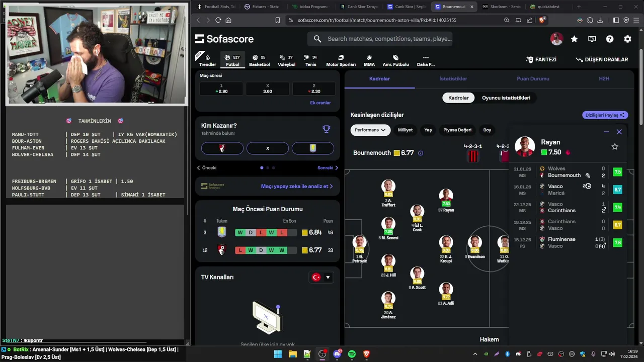Show hidden system tray icons

point(475,354)
